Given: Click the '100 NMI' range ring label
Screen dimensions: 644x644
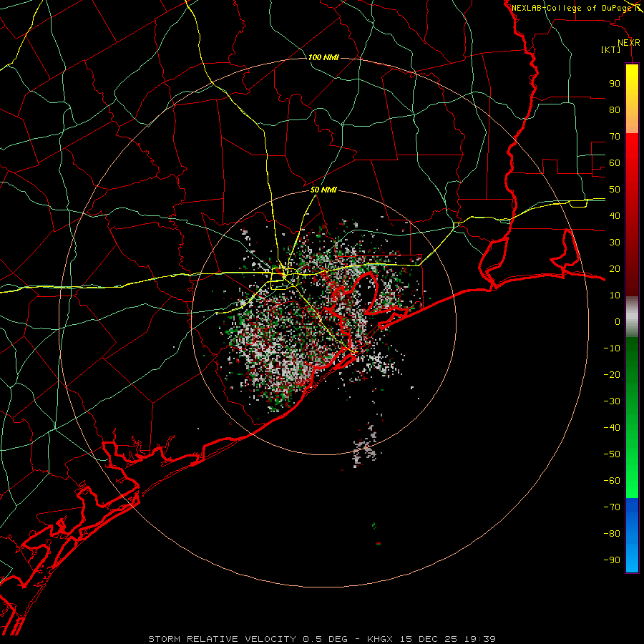Looking at the screenshot, I should coord(323,57).
